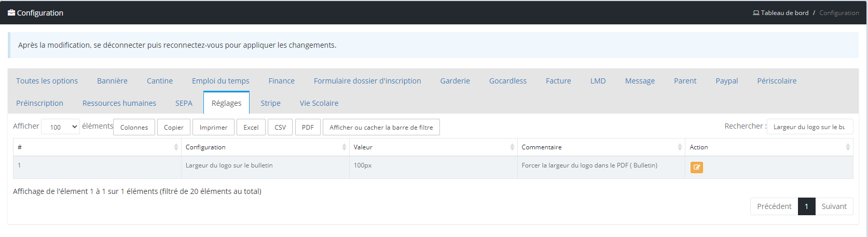The image size is (868, 237).
Task: Sort by the # column arrows
Action: click(x=176, y=147)
